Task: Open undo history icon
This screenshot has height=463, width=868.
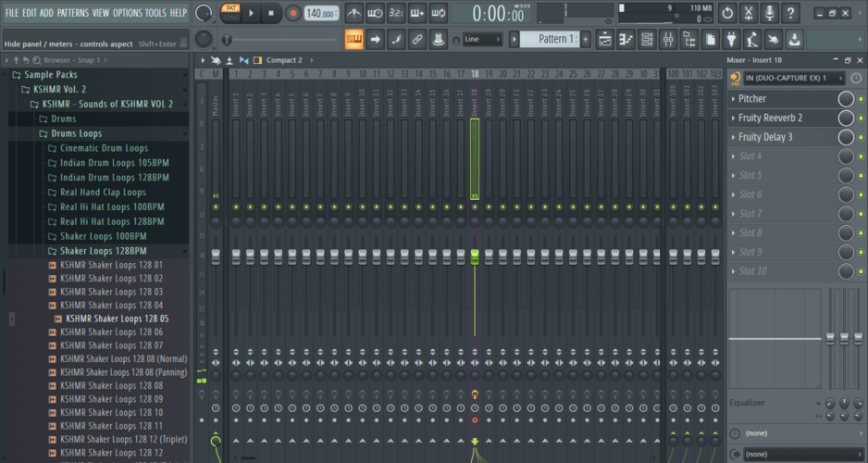Action: (x=727, y=13)
